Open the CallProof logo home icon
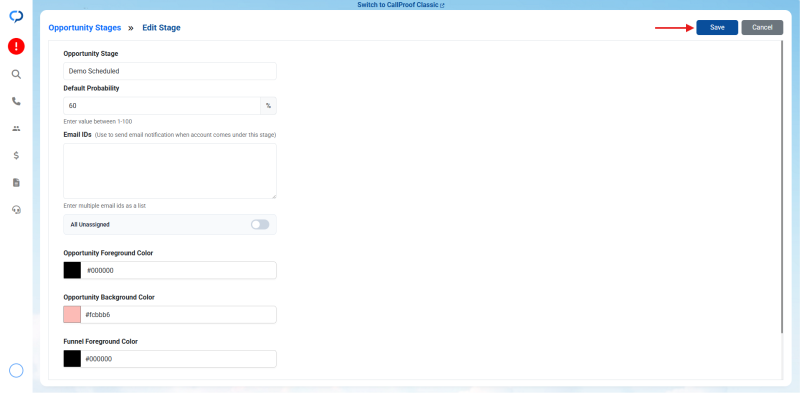Image resolution: width=800 pixels, height=393 pixels. 16,17
